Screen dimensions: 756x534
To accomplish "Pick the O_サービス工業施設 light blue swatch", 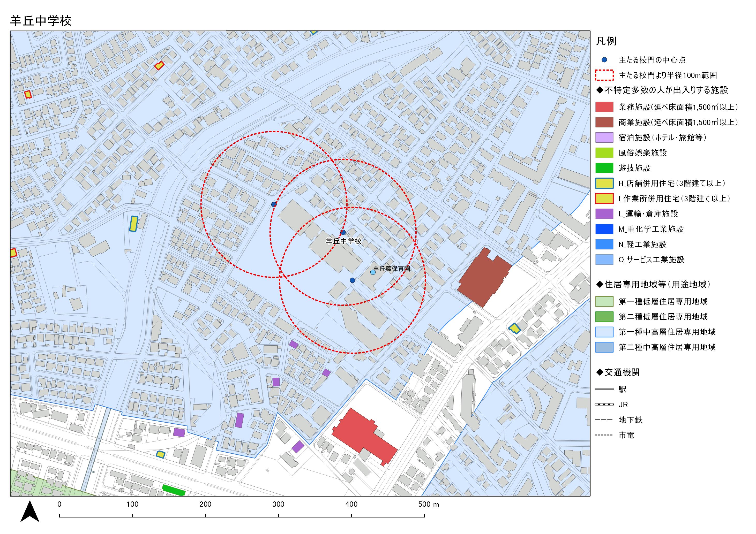I will click(x=604, y=260).
